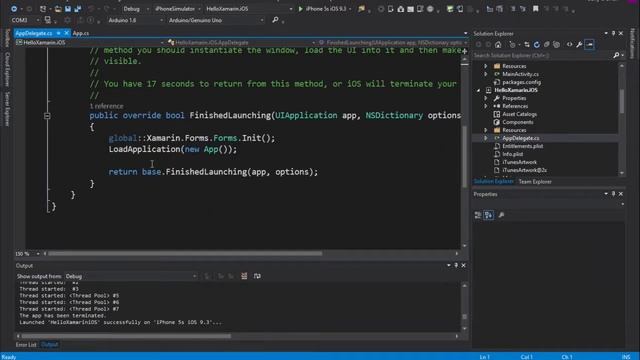The width and height of the screenshot is (640, 360).
Task: Expand the References node in Solution Explorer
Action: tap(486, 106)
